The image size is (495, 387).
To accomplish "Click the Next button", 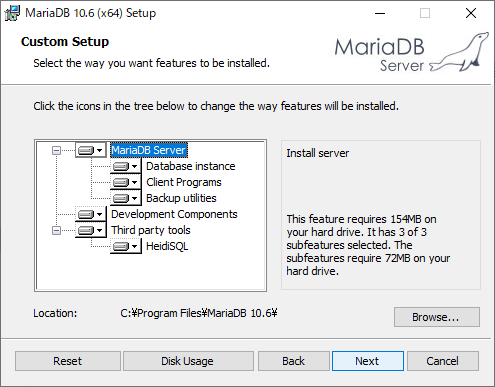I will pos(368,361).
